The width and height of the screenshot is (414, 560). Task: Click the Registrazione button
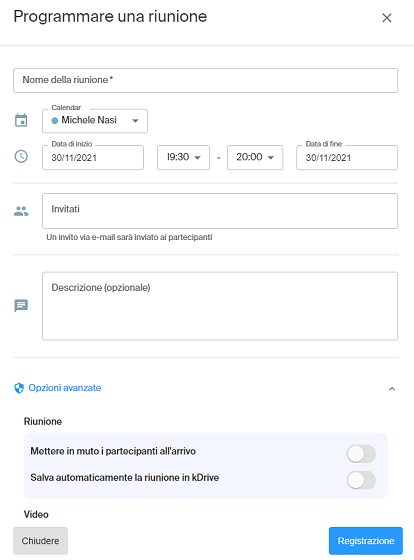[x=366, y=541]
